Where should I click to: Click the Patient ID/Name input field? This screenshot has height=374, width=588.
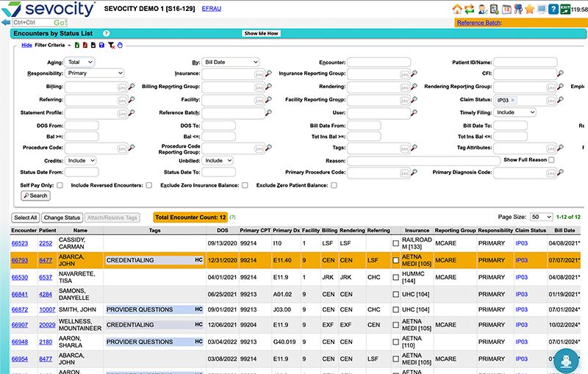point(526,62)
